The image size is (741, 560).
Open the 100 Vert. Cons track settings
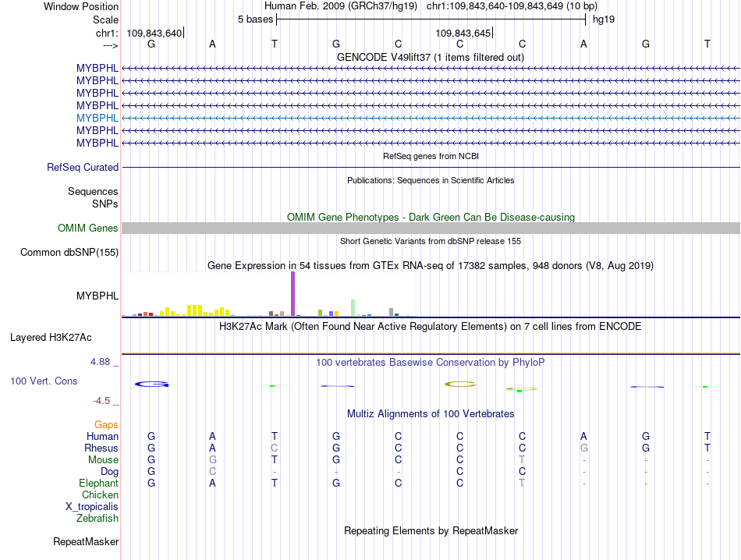click(44, 381)
